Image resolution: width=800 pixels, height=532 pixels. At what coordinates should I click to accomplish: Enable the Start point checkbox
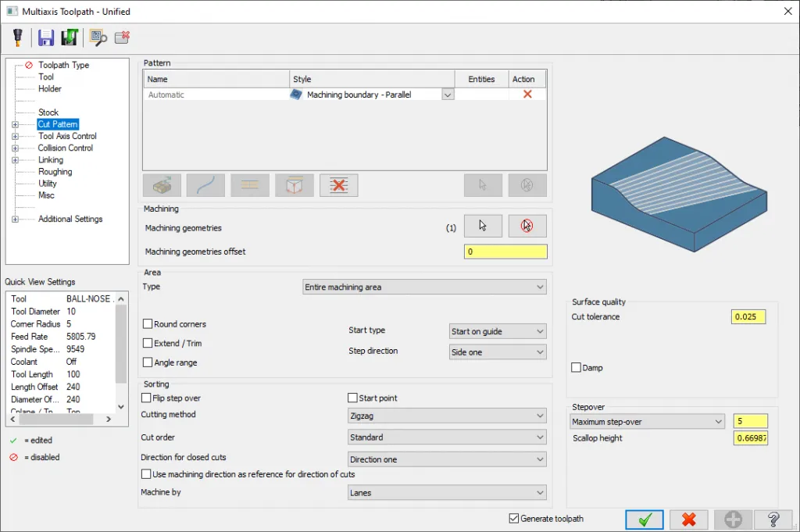[352, 398]
